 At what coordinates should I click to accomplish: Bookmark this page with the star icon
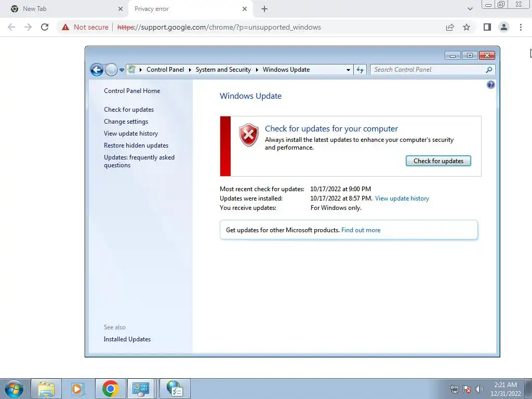(x=467, y=27)
